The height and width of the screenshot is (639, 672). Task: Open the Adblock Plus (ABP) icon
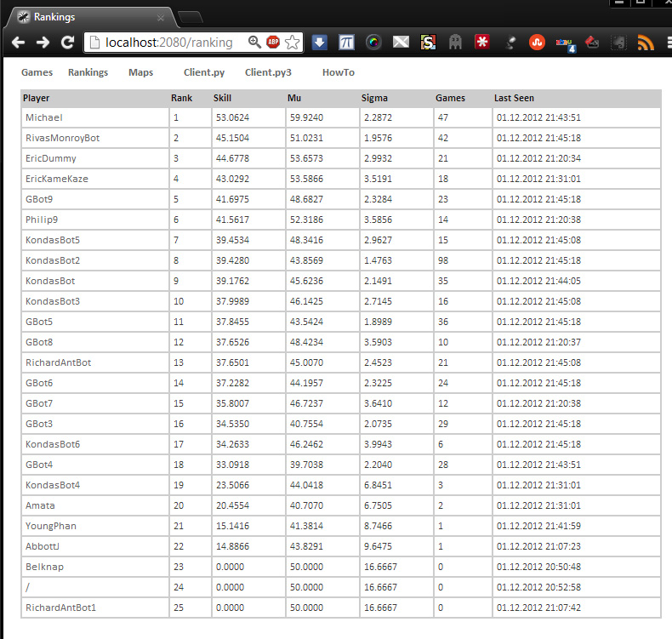point(273,42)
